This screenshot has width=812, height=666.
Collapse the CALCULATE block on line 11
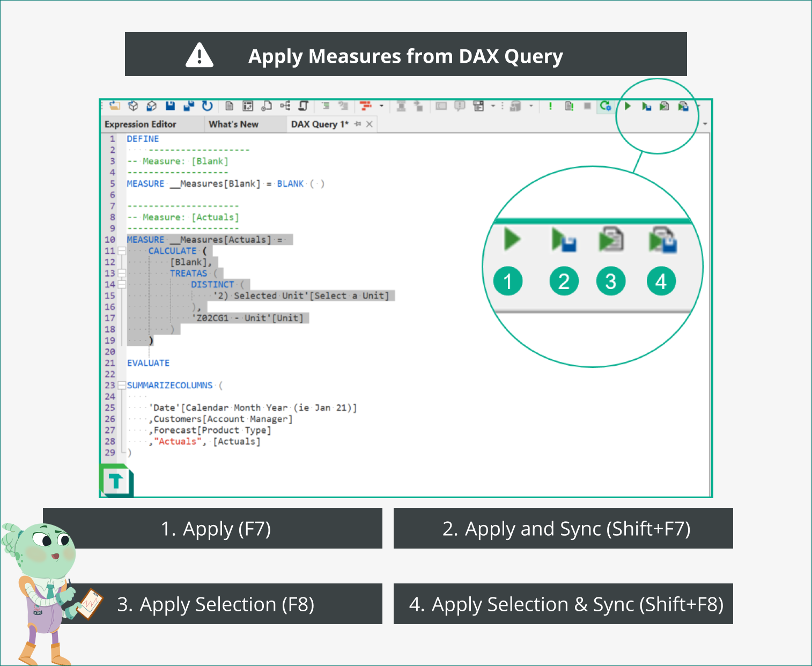(x=122, y=251)
